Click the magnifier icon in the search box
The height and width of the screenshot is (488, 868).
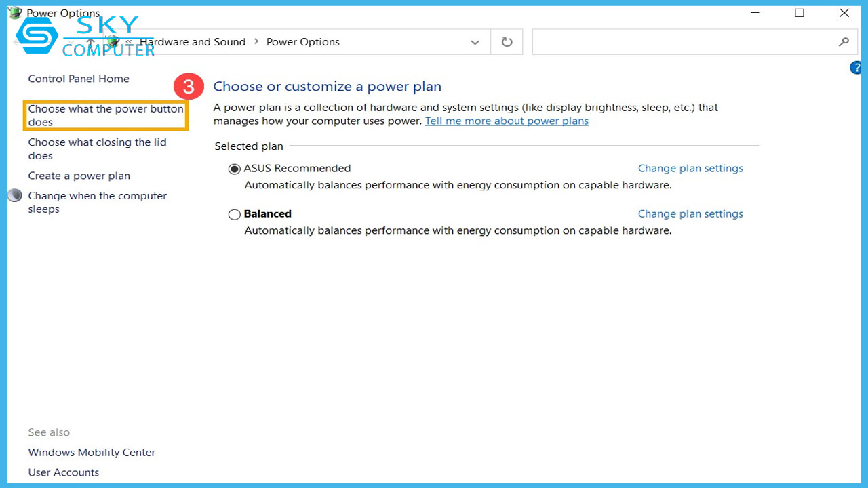[844, 42]
